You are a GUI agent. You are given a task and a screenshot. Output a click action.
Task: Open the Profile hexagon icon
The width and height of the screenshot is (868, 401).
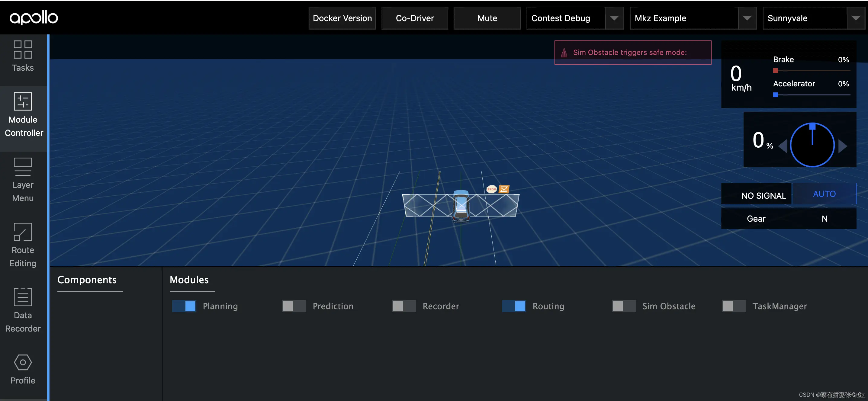pos(23,362)
